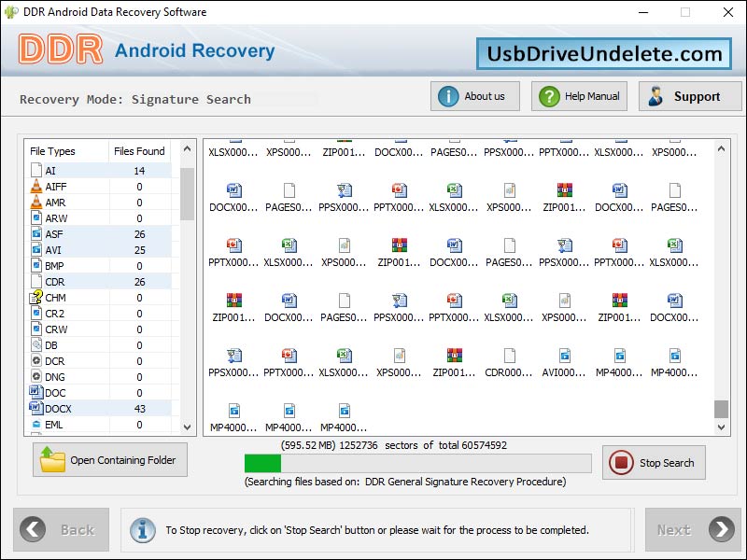Click the count 25 in the AVI row
The image size is (747, 560).
(x=139, y=250)
